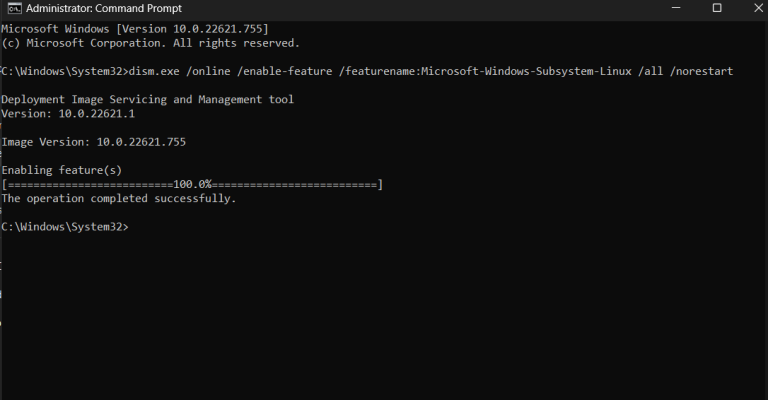
Task: Maximize the Command Prompt window
Action: [x=717, y=8]
